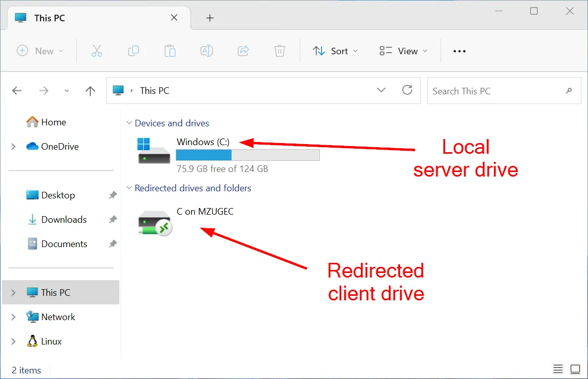Refresh the This PC view
The height and width of the screenshot is (379, 588).
tap(407, 90)
